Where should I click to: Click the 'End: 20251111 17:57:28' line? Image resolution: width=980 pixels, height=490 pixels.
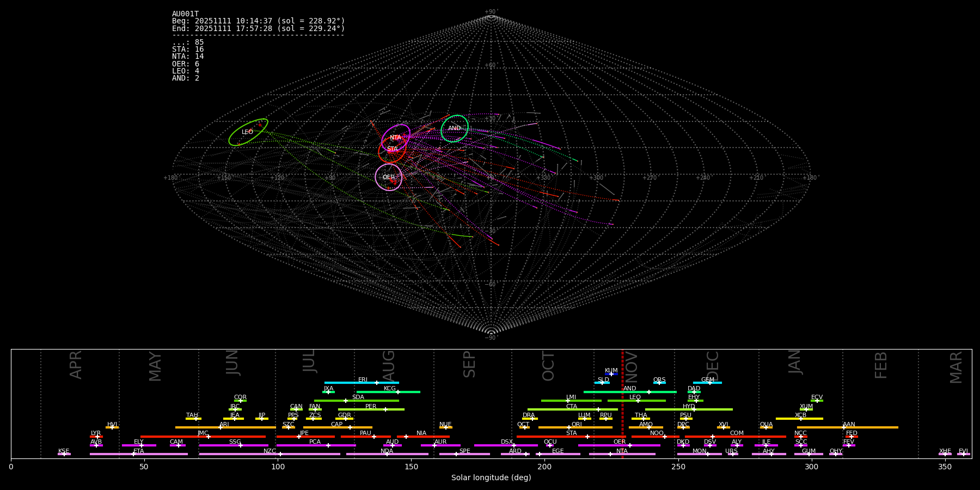pos(258,28)
